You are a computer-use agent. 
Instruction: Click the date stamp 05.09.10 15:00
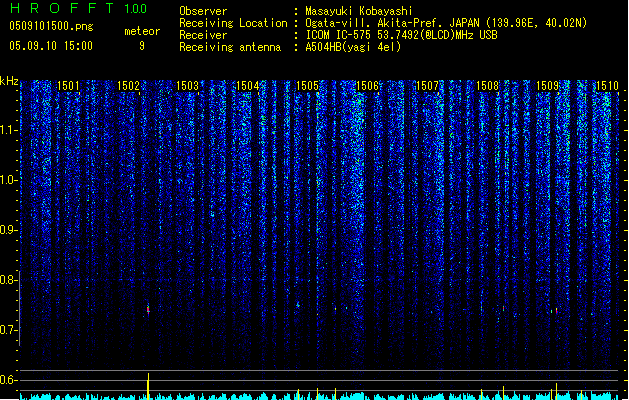click(51, 46)
